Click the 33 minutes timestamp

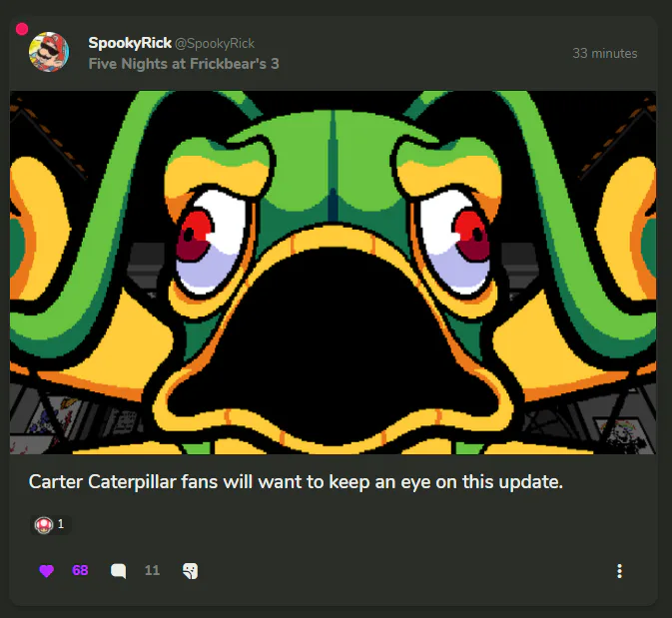(x=605, y=53)
